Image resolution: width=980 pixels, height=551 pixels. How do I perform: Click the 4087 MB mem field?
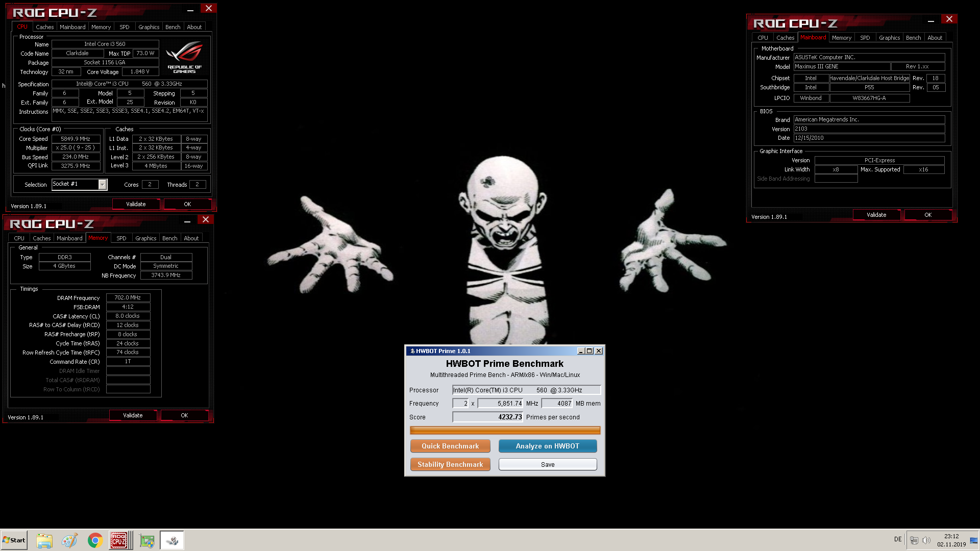(x=557, y=403)
